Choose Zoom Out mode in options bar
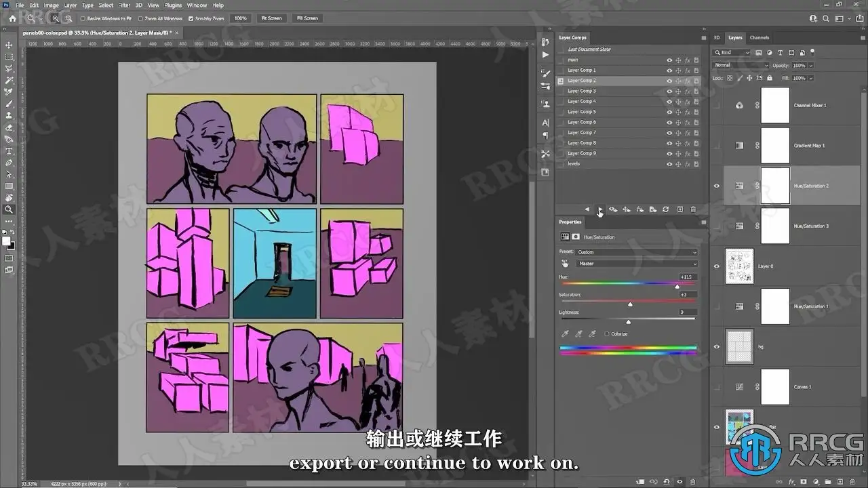This screenshot has height=488, width=868. pyautogui.click(x=68, y=18)
